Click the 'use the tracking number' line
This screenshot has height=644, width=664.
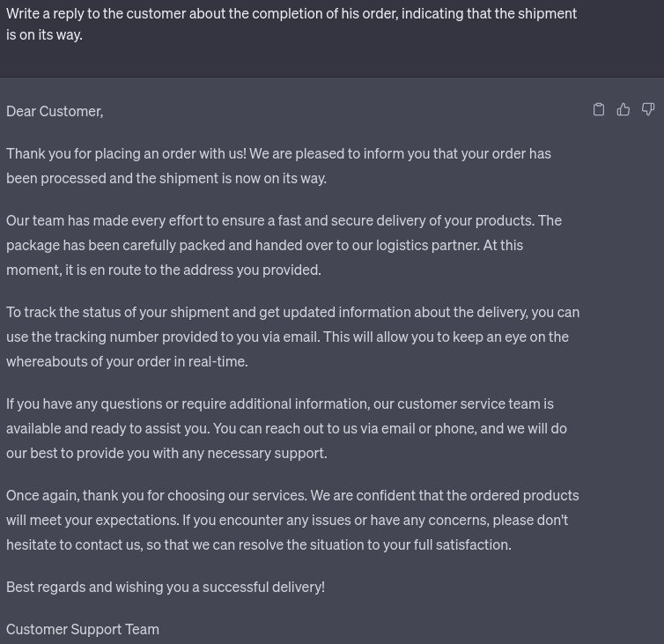click(288, 337)
